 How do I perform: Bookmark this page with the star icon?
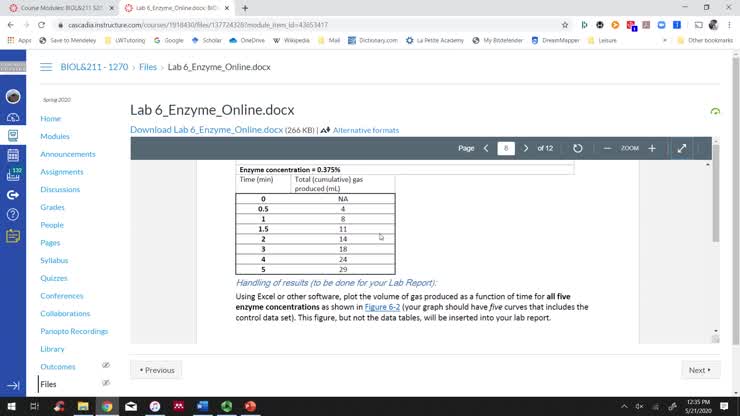565,24
